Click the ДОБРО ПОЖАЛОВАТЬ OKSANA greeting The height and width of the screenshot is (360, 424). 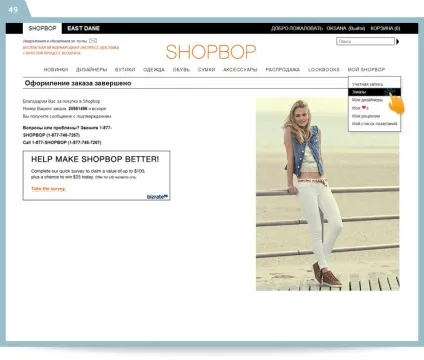coord(309,28)
